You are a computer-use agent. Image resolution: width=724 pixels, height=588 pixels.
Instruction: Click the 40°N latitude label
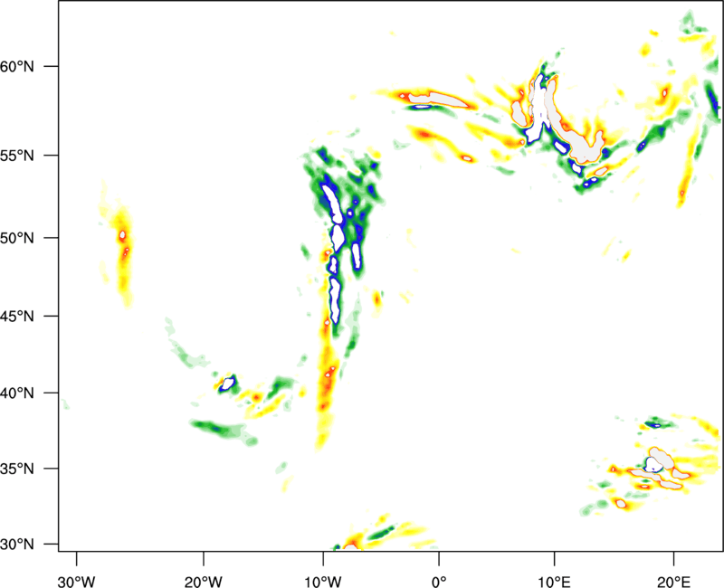(17, 394)
